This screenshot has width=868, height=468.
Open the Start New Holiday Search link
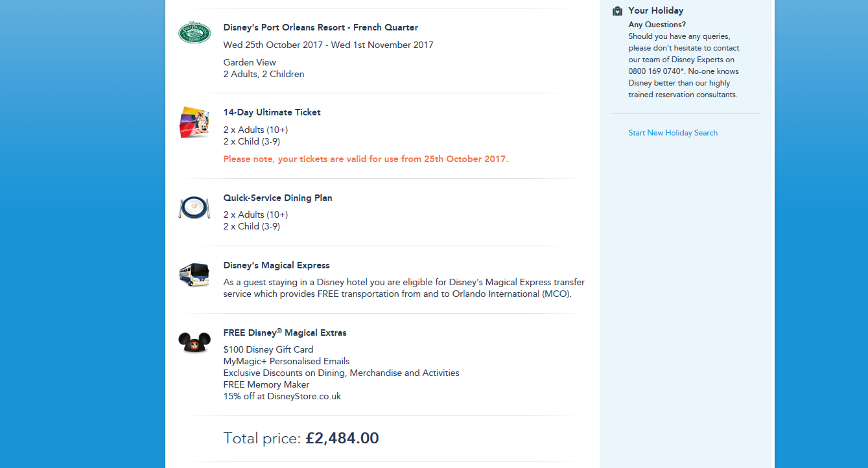(x=673, y=133)
